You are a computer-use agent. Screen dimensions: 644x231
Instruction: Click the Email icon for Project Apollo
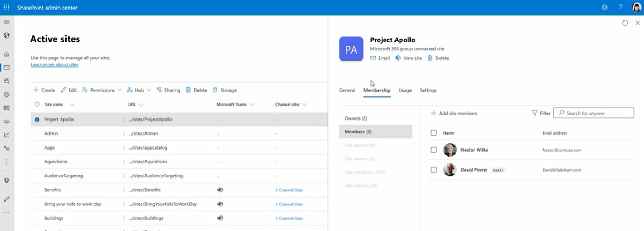[x=374, y=58]
